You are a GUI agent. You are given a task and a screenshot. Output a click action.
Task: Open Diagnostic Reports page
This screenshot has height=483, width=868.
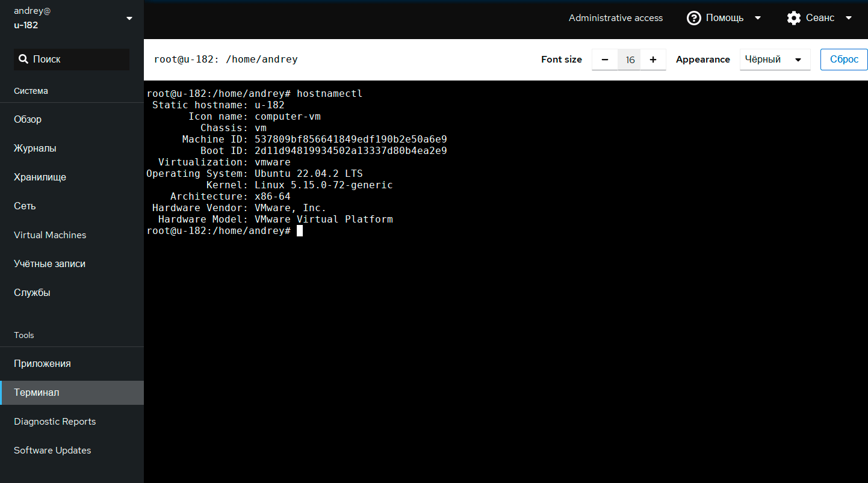[72, 421]
